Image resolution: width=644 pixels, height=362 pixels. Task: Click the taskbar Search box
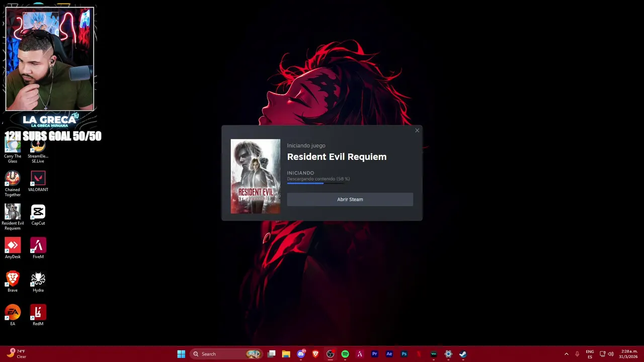226,354
